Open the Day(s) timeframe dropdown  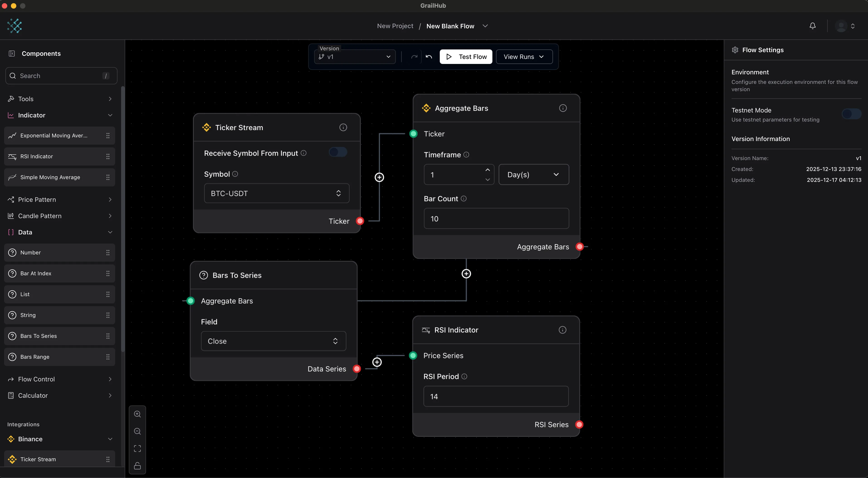534,174
